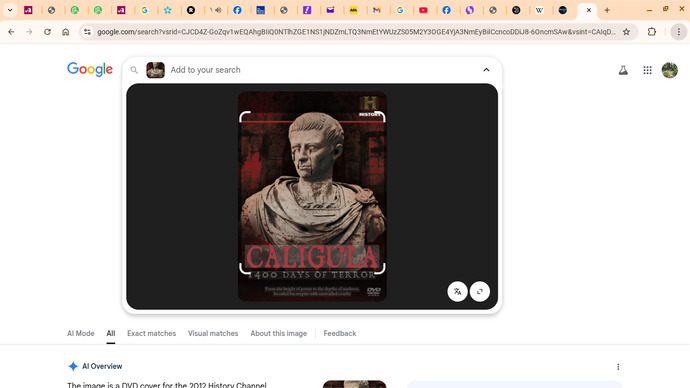The width and height of the screenshot is (690, 388).
Task: Open the tab search dropdown arrow
Action: point(10,10)
